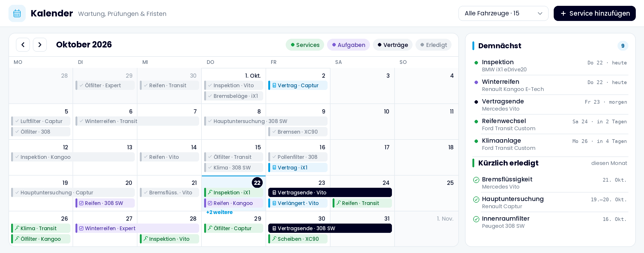Click the Innenraumfilter completed check icon
The image size is (644, 253).
click(476, 219)
